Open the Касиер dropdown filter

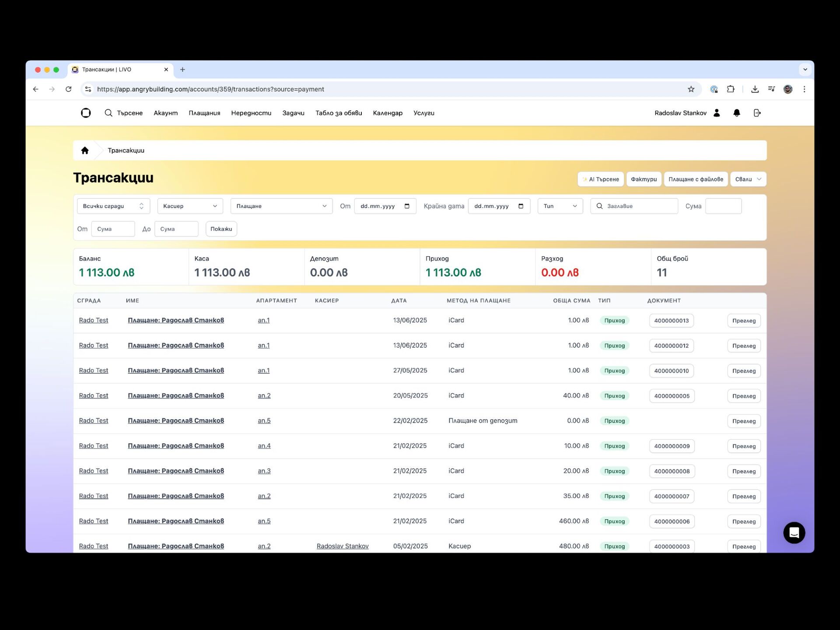[190, 206]
